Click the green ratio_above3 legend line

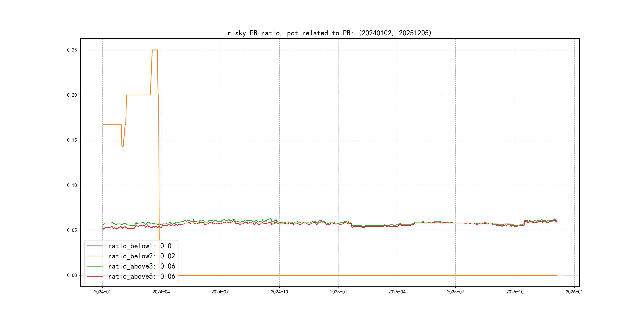94,266
